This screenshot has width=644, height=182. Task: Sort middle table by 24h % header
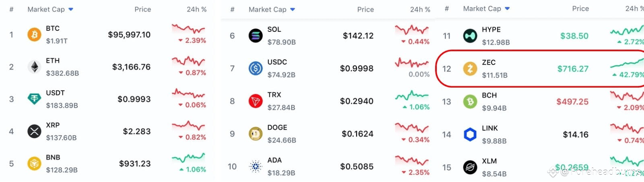420,10
